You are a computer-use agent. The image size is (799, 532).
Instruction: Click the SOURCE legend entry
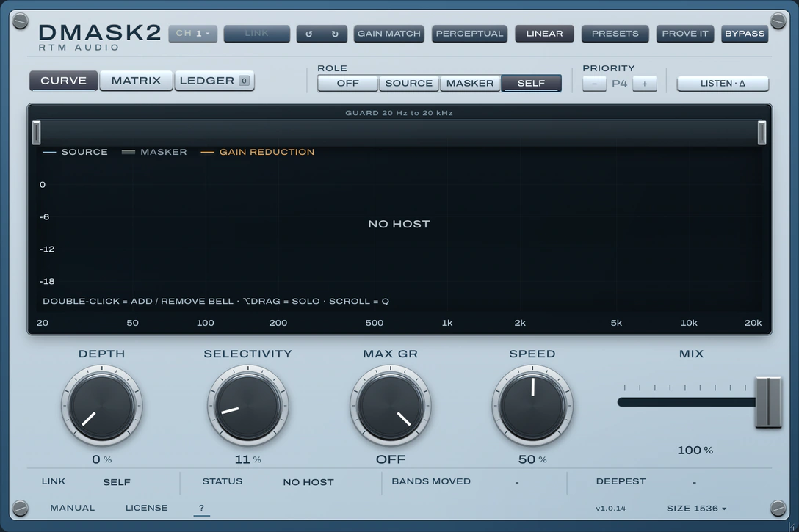coord(76,152)
